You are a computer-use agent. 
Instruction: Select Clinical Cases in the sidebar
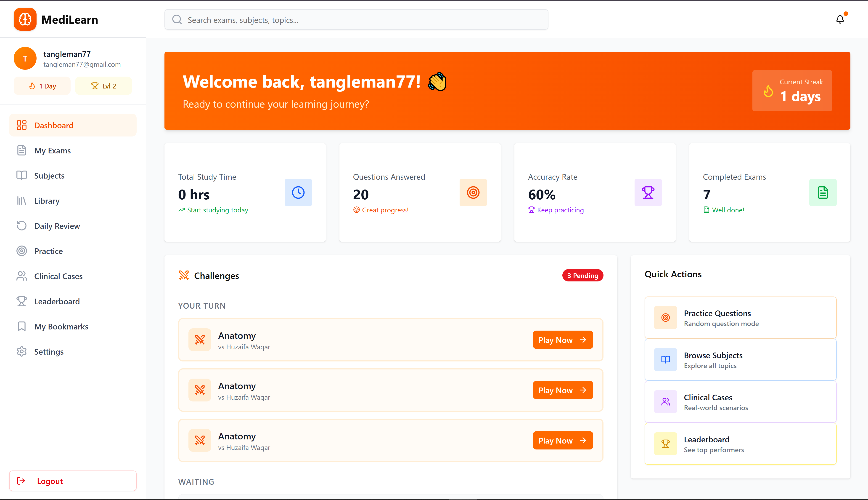click(58, 276)
